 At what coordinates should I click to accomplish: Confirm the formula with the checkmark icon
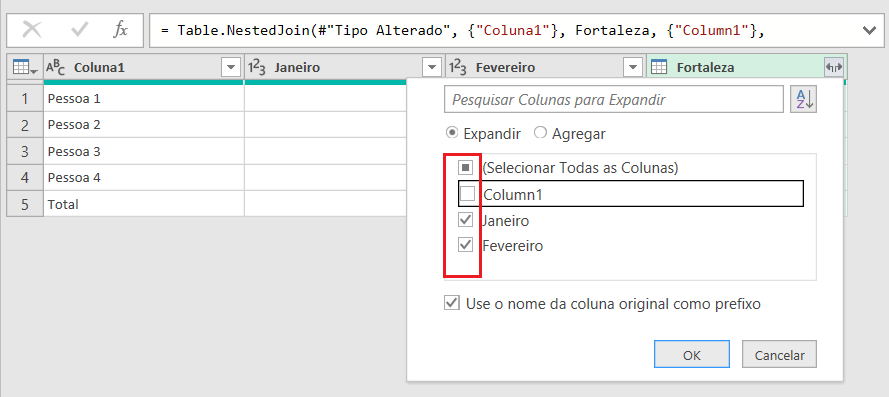(79, 30)
